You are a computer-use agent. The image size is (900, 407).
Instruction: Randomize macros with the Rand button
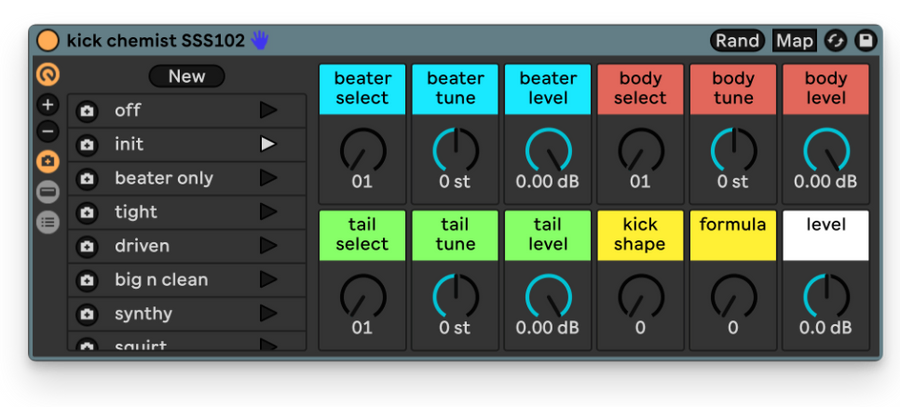738,41
